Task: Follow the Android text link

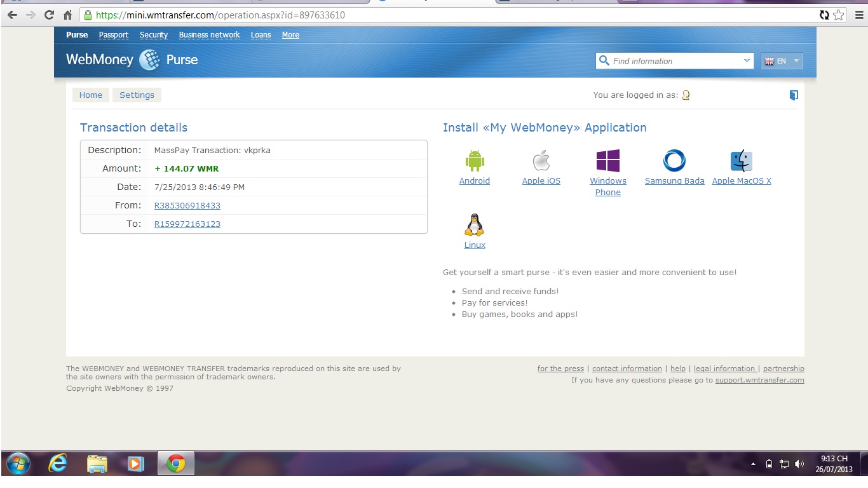Action: click(x=475, y=181)
